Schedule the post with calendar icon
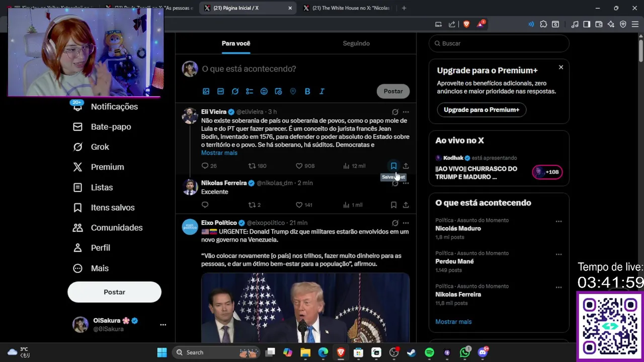644x362 pixels. coord(278,92)
